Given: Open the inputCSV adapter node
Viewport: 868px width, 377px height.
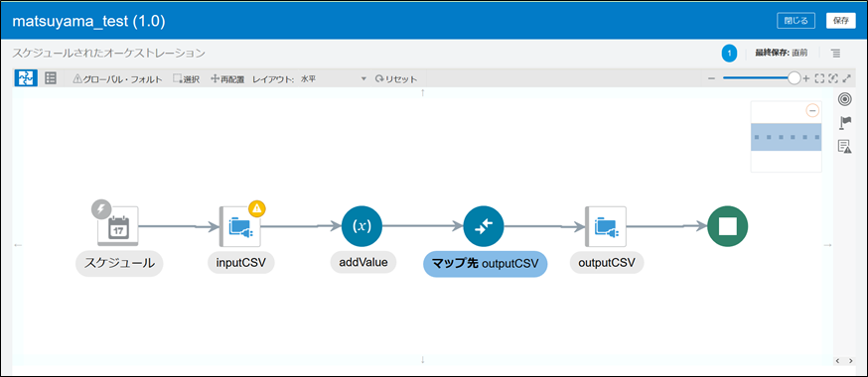Looking at the screenshot, I should point(240,225).
